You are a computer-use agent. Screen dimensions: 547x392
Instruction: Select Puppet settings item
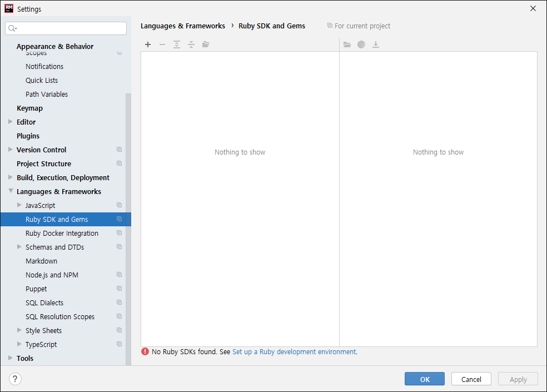click(x=36, y=289)
